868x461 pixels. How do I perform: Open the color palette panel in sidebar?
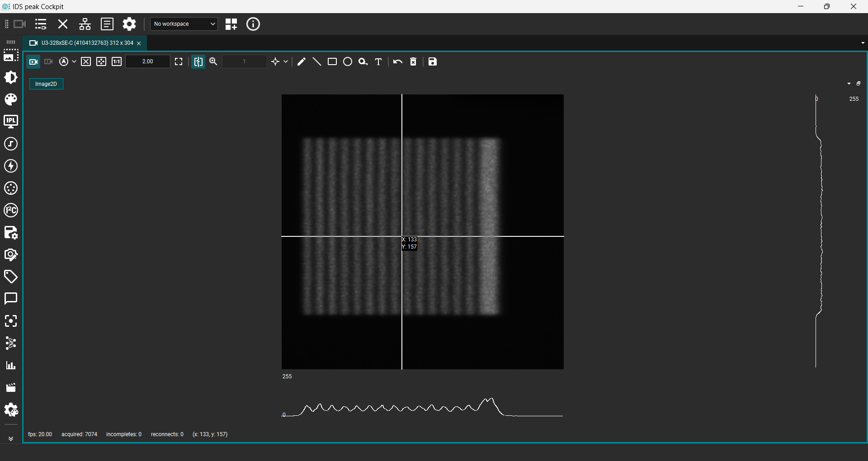click(x=11, y=99)
